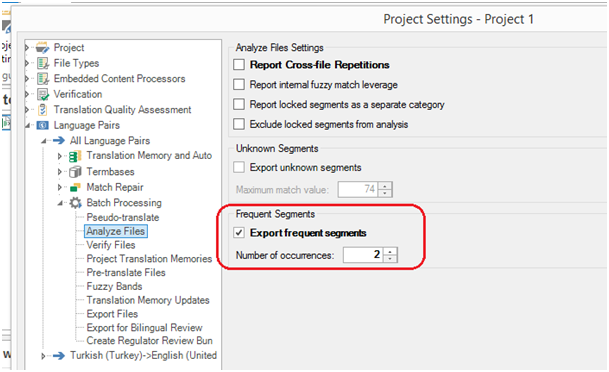Expand the Verification tree node
609x372 pixels.
[27, 94]
